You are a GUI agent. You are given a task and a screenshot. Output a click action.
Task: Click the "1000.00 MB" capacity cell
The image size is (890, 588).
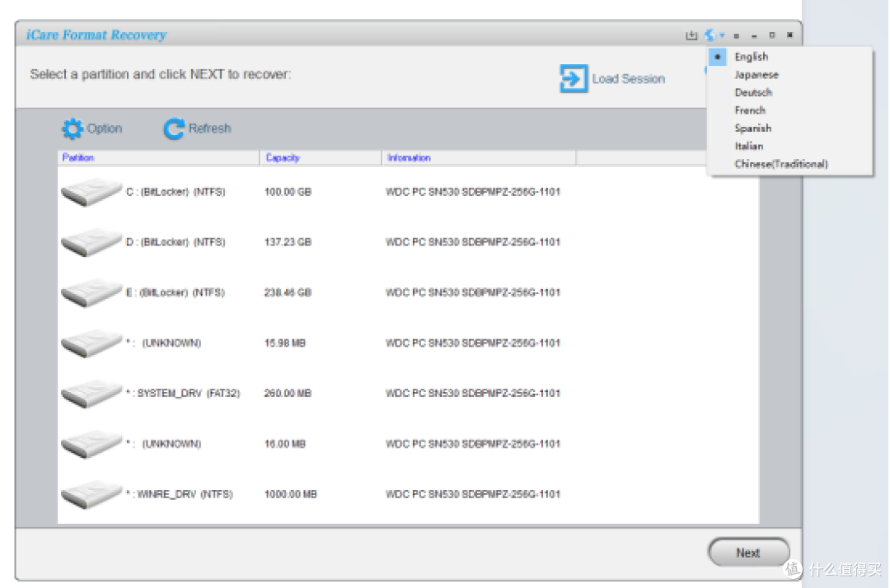(x=291, y=494)
